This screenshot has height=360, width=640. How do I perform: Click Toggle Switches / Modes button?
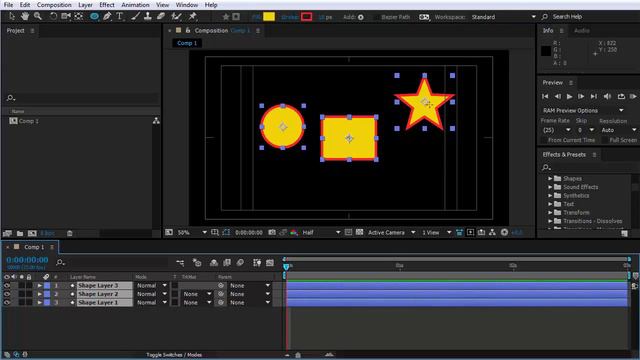coord(174,355)
